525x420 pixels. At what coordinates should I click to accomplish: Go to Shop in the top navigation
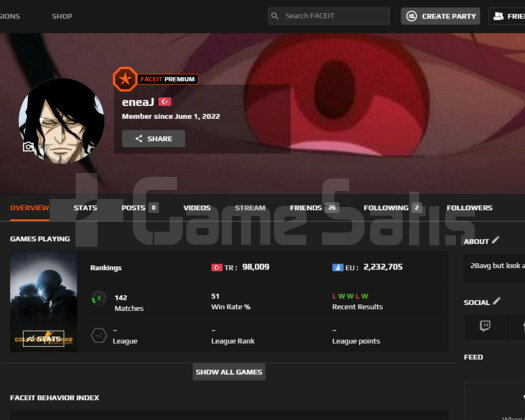(x=62, y=16)
